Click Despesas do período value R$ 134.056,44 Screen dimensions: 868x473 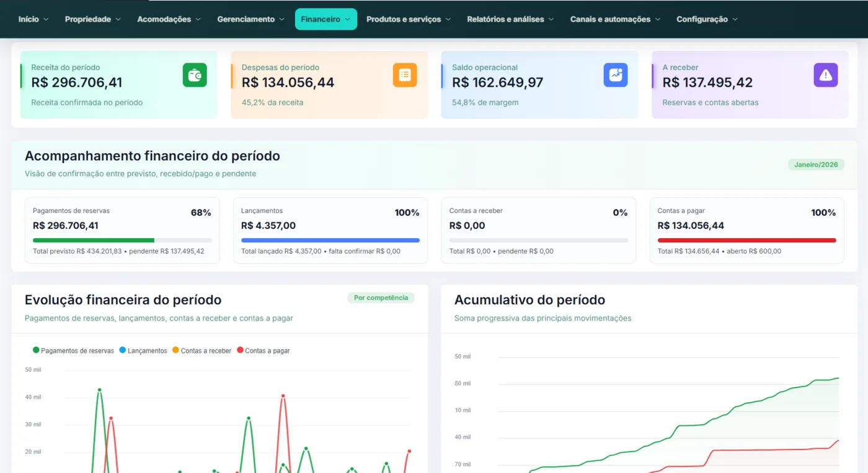[x=288, y=82]
